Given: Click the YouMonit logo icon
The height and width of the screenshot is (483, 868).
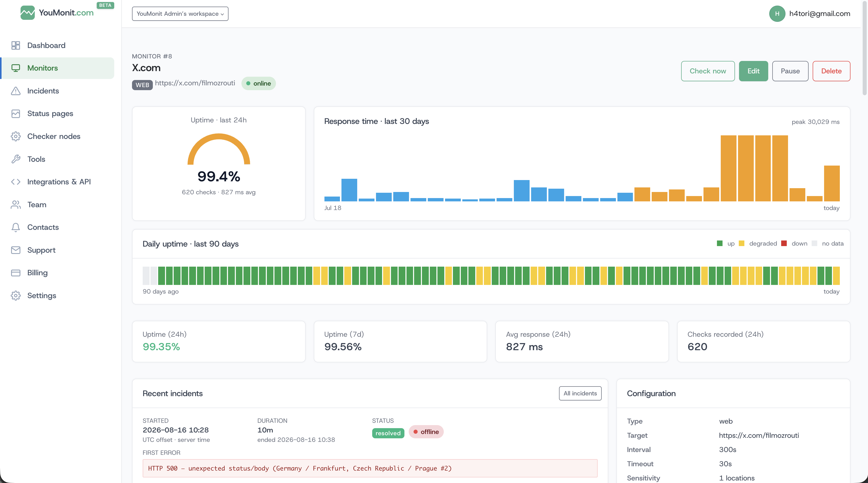Looking at the screenshot, I should [x=27, y=13].
